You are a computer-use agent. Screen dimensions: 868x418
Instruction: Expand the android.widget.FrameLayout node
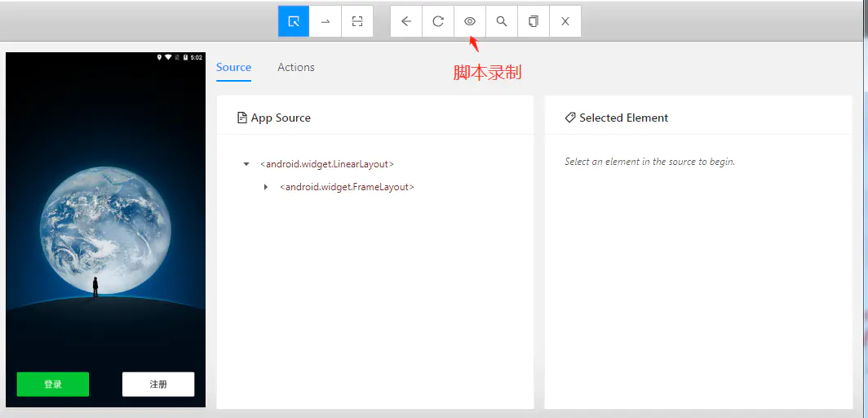coord(266,187)
